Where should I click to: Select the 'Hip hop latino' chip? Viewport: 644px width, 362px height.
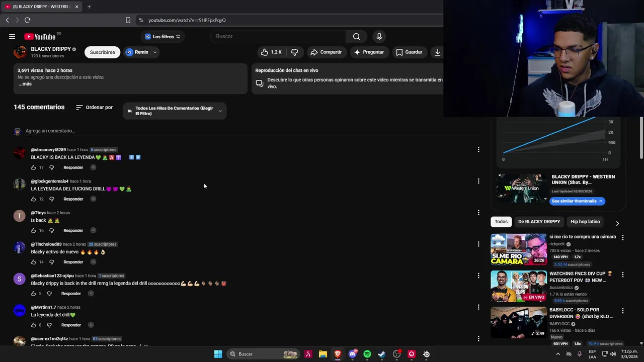click(585, 222)
